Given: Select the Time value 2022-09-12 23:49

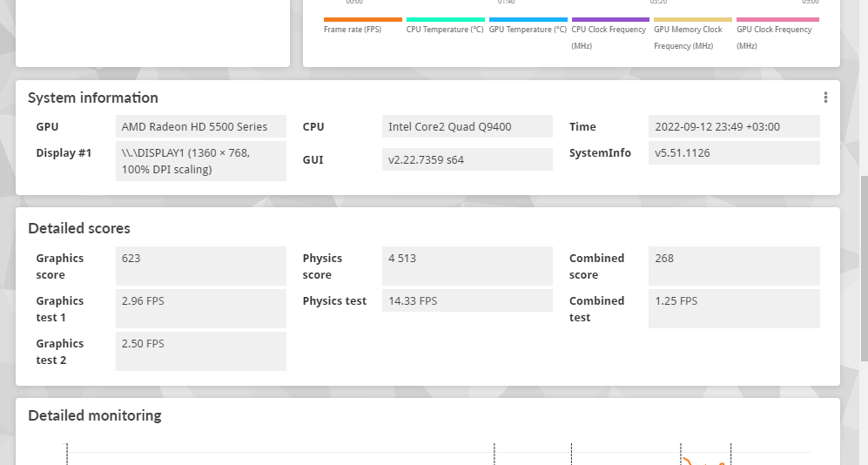Looking at the screenshot, I should coord(734,126).
